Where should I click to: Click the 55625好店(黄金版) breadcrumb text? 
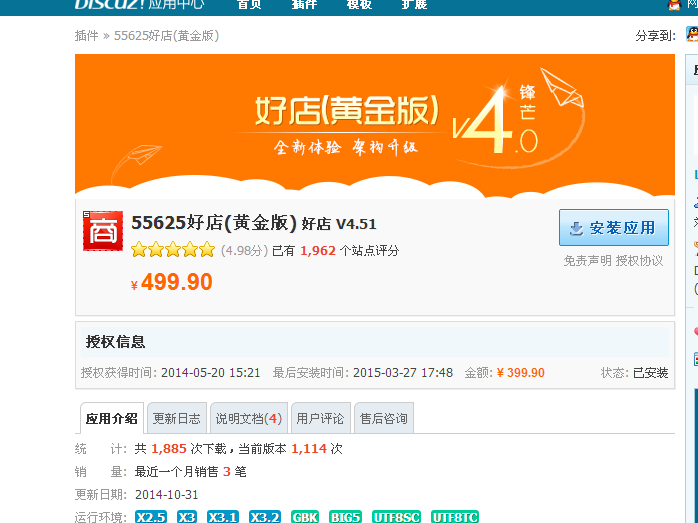coord(166,36)
